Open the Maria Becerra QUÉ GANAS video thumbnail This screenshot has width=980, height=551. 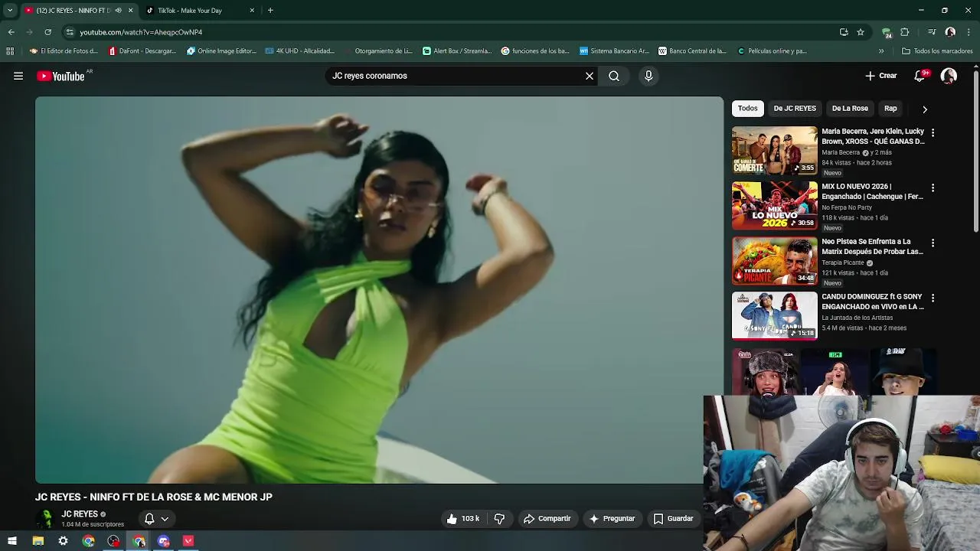click(774, 151)
